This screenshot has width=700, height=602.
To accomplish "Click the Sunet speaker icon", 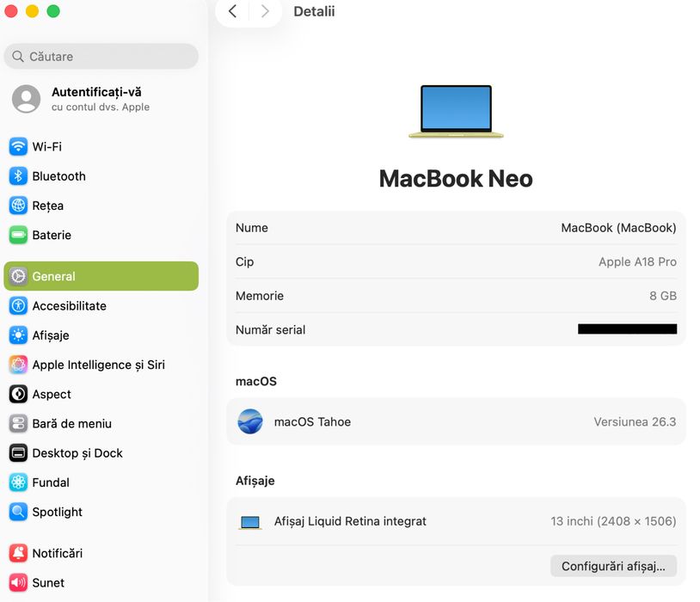I will pyautogui.click(x=18, y=582).
